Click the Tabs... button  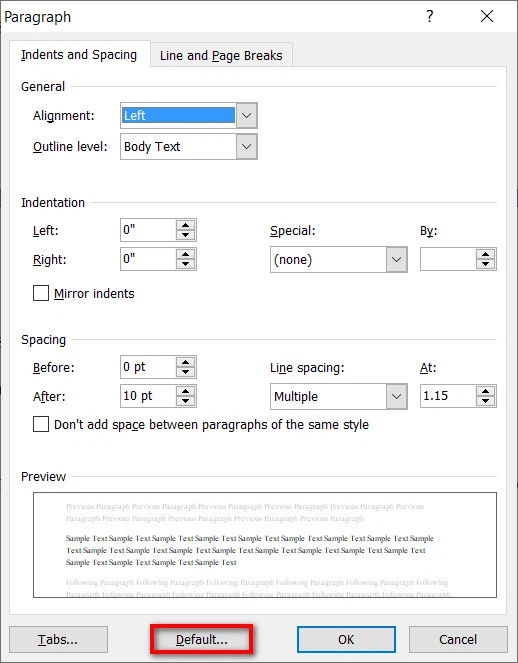(x=58, y=639)
